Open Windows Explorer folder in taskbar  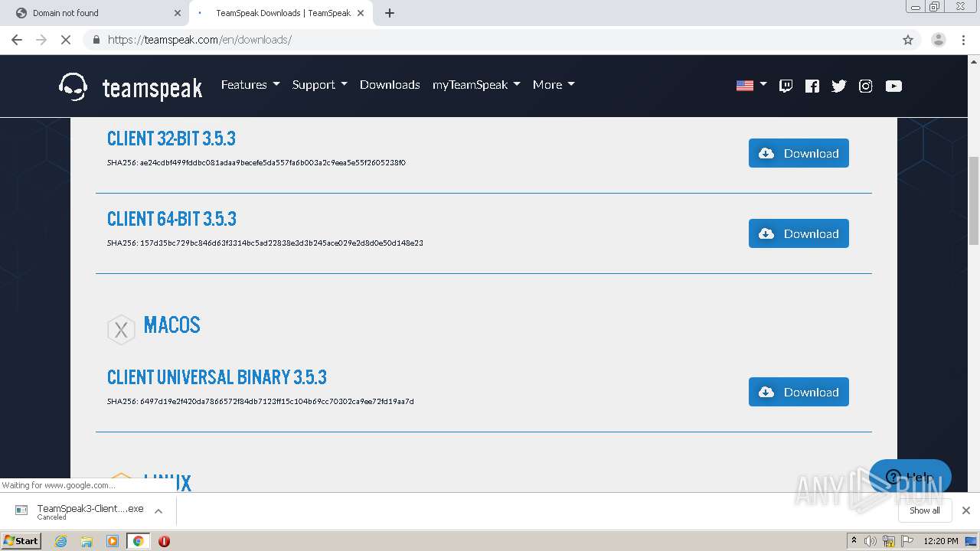[87, 541]
